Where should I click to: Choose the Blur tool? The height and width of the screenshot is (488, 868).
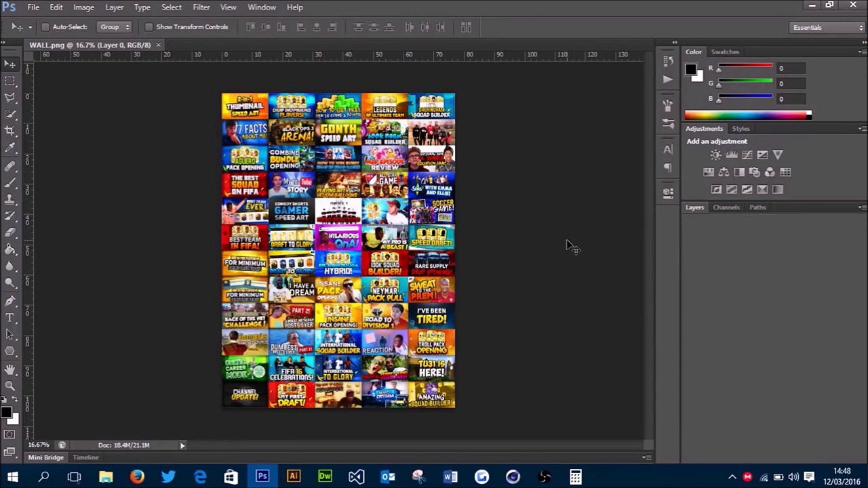point(10,267)
